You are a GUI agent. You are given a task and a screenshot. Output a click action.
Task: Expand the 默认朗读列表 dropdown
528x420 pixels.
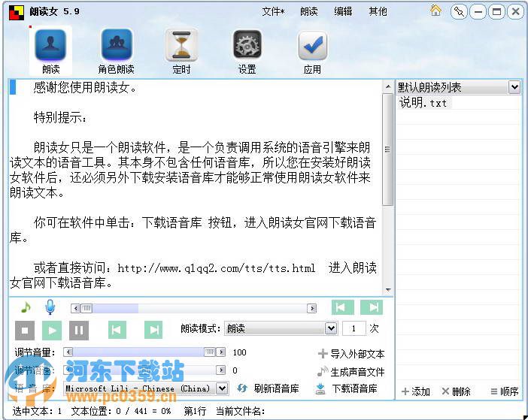tap(514, 87)
